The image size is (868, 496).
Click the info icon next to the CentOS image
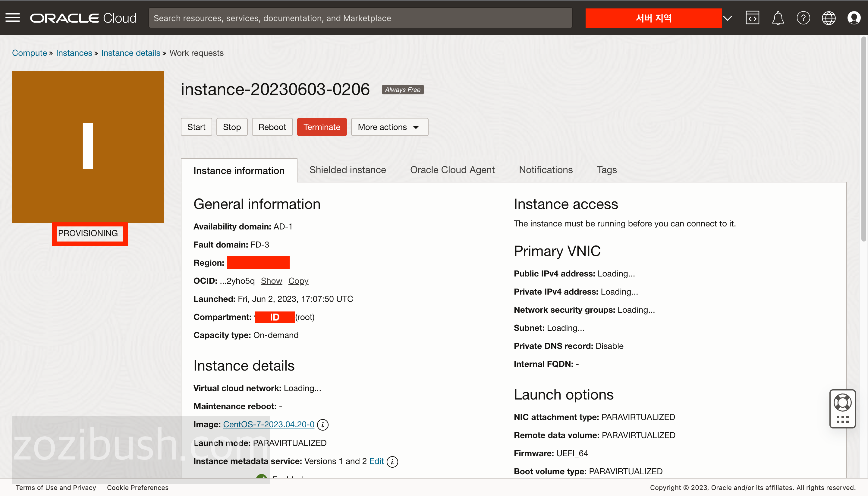point(322,425)
